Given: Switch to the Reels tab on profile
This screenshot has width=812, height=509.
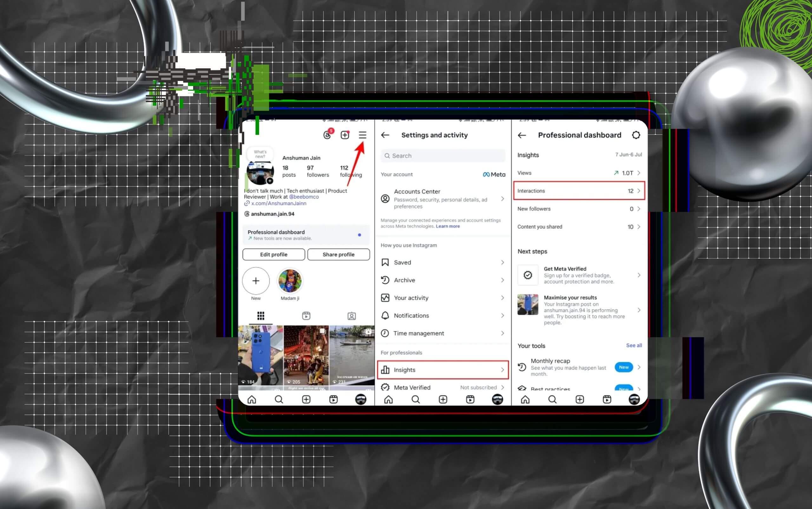Looking at the screenshot, I should [x=306, y=316].
